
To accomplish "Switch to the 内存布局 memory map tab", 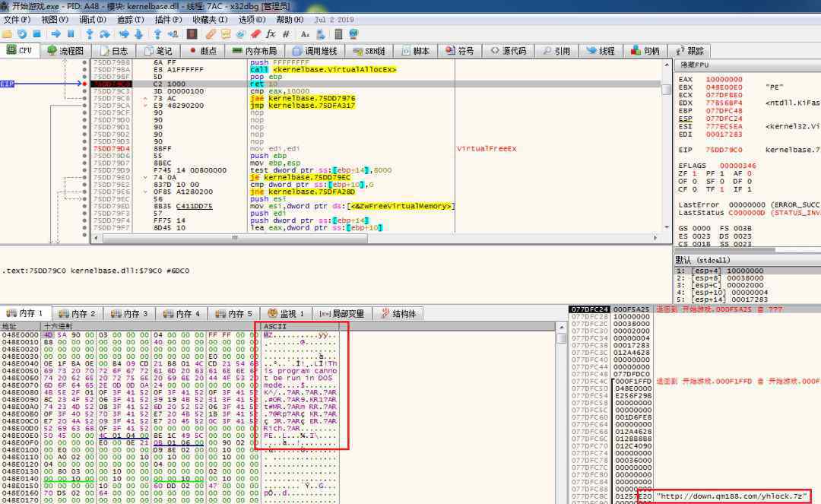I will click(x=255, y=51).
